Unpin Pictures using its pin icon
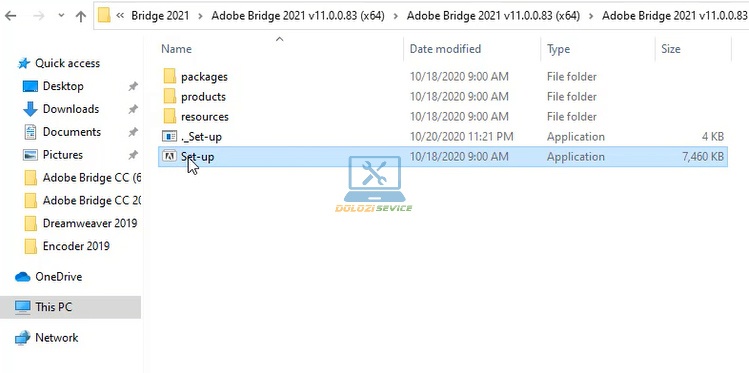 coord(133,155)
